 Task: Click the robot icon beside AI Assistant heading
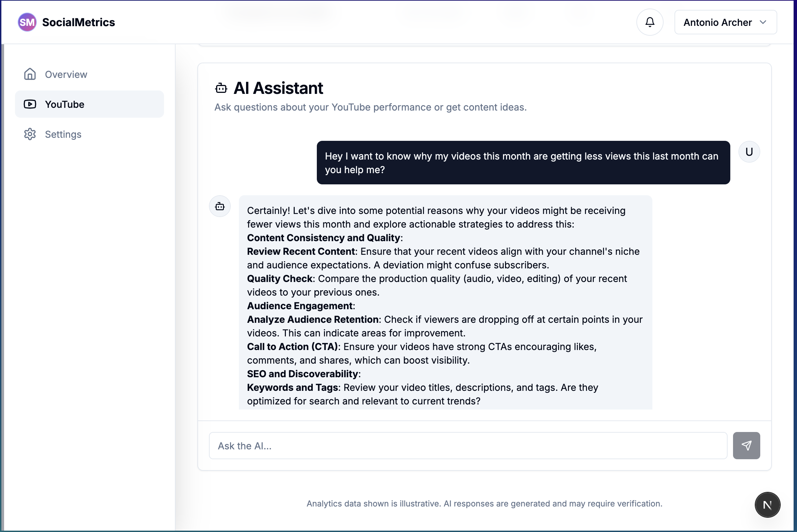coord(221,88)
